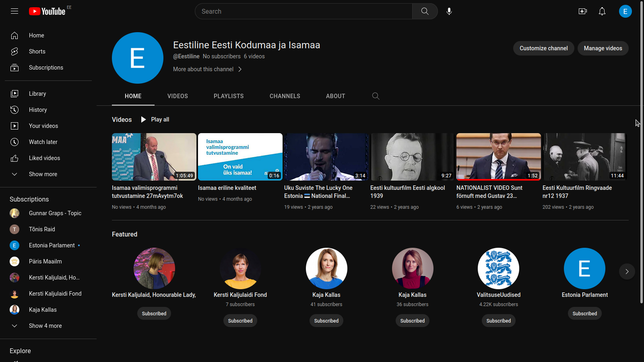Open account avatar menu
This screenshot has height=362, width=644.
[x=625, y=11]
